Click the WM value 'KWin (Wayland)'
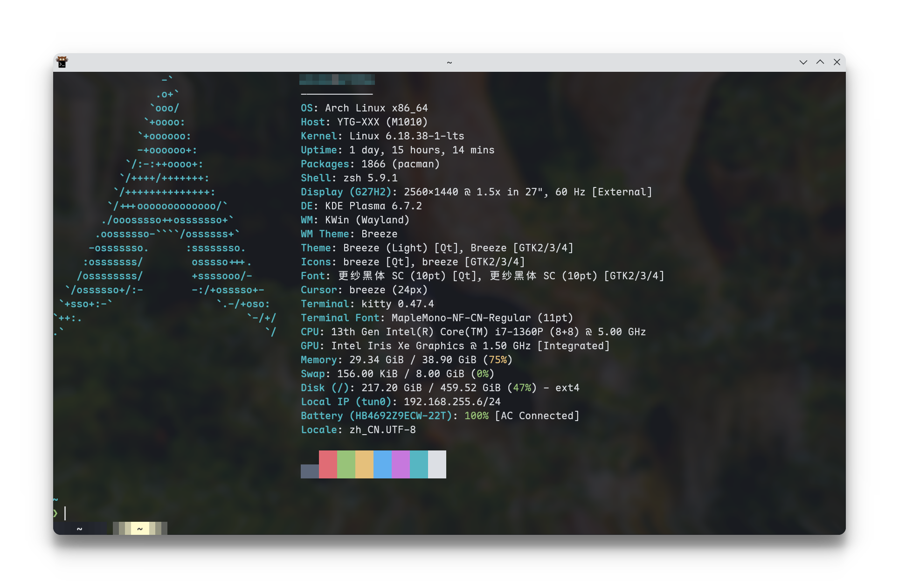The height and width of the screenshot is (588, 899). [x=367, y=220]
